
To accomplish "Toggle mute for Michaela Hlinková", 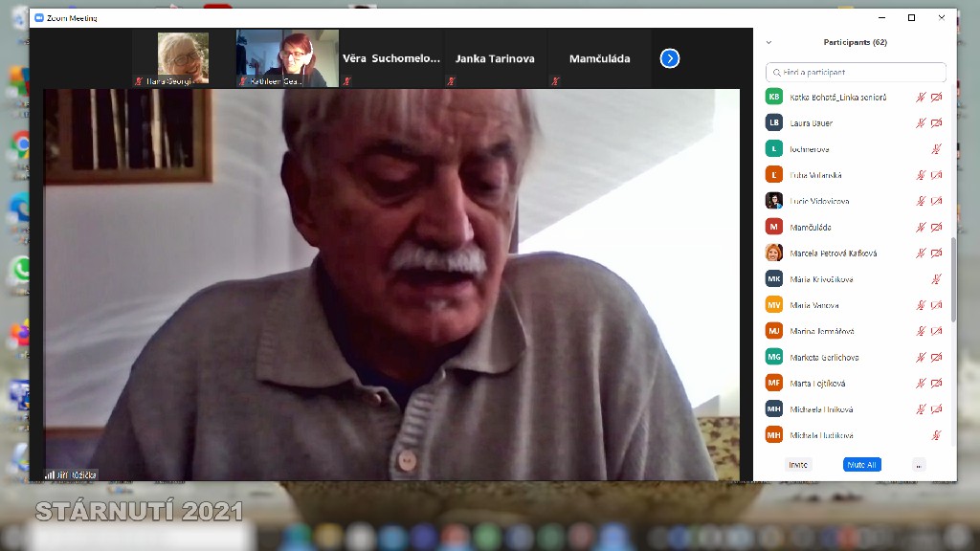I will pos(921,409).
